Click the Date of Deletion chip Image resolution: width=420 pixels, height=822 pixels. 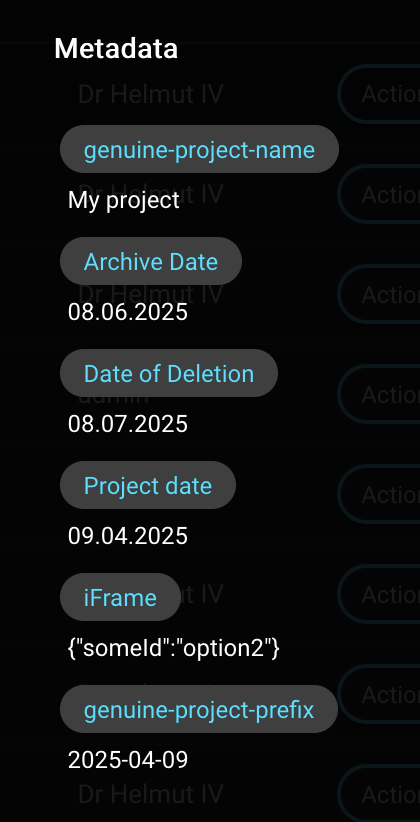(x=169, y=373)
